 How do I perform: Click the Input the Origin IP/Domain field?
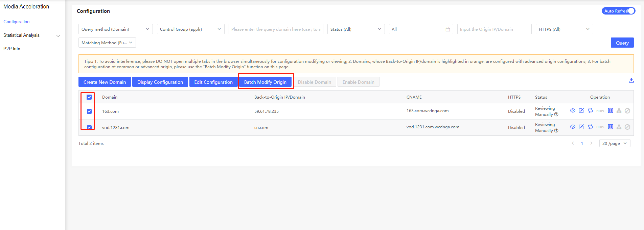[494, 29]
